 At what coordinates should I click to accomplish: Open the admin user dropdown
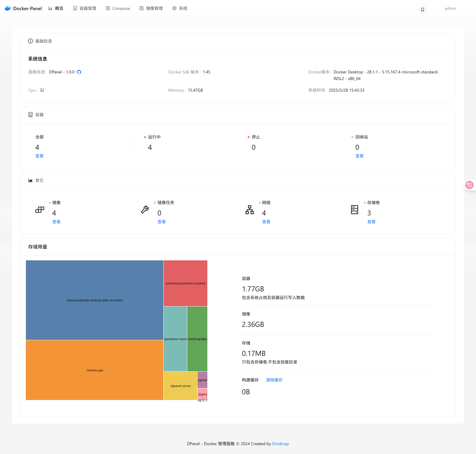[450, 9]
